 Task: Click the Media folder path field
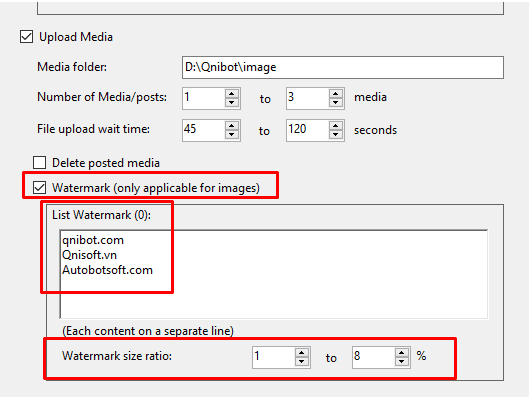tap(343, 67)
